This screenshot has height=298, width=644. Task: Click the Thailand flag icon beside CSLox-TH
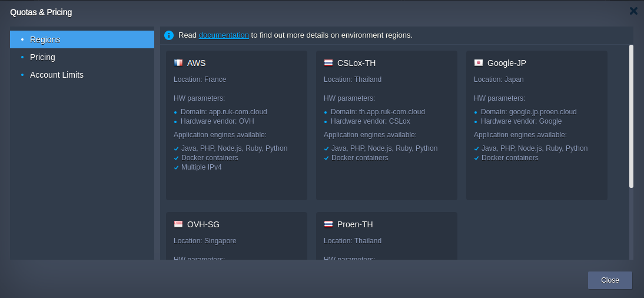(x=328, y=63)
